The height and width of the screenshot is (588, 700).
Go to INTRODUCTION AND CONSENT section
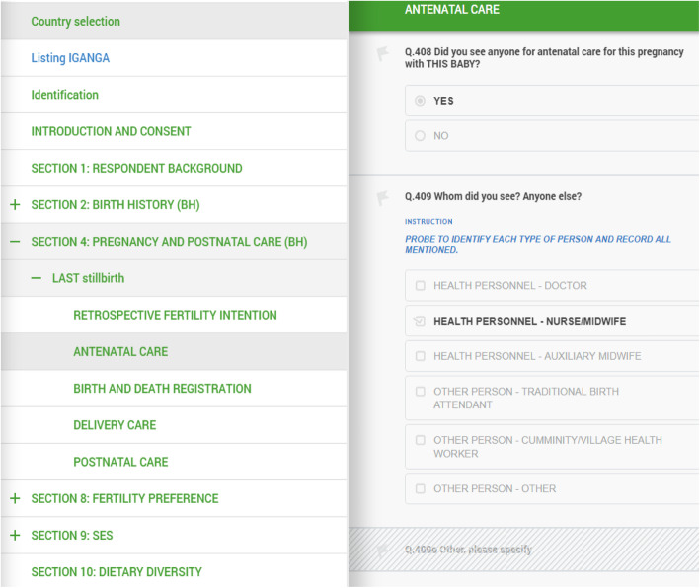coord(111,131)
